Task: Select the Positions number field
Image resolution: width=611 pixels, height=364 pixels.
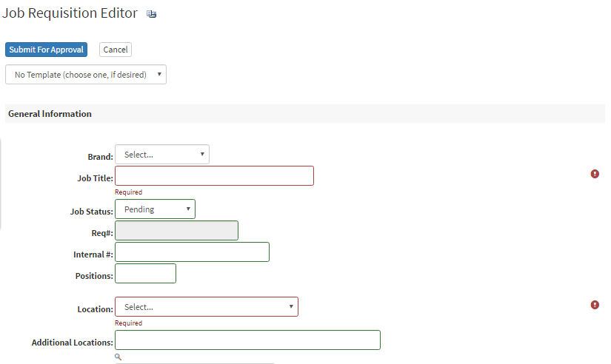Action: (146, 274)
